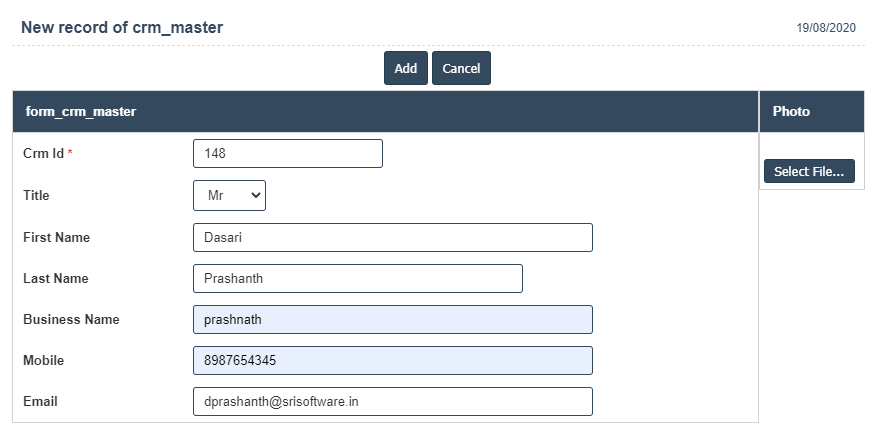Click the form_crm_master section header
The width and height of the screenshot is (882, 426).
tap(385, 112)
